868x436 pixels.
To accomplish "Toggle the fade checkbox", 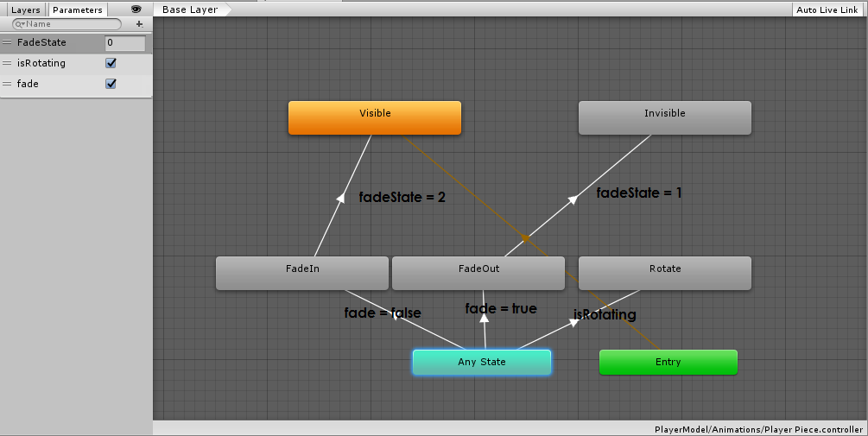I will point(111,84).
